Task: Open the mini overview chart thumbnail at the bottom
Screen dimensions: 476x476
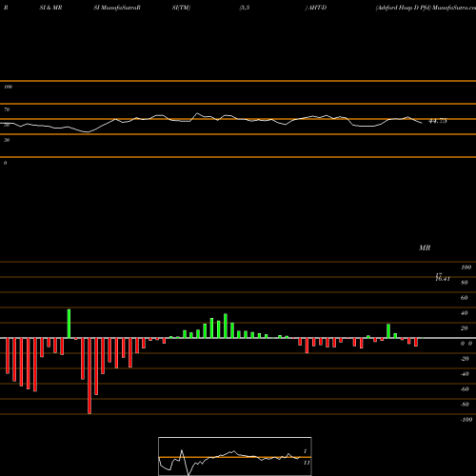Action: click(235, 456)
